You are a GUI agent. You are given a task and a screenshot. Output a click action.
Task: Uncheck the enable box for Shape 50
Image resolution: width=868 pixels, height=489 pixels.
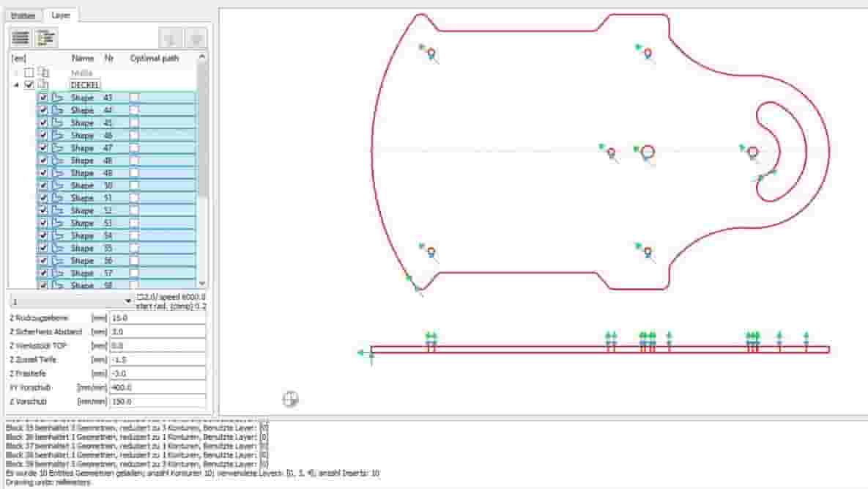pos(43,185)
